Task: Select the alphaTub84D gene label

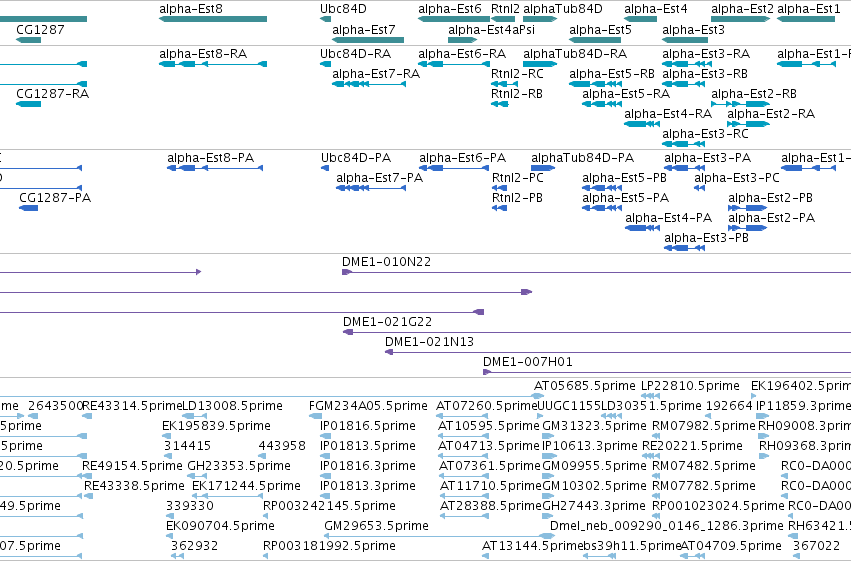Action: coord(563,9)
